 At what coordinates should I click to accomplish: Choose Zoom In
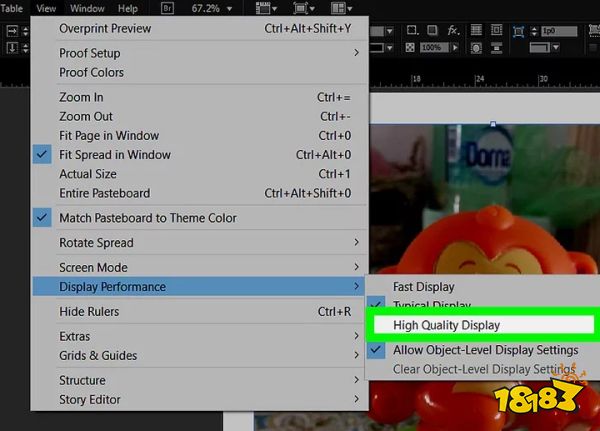point(199,97)
